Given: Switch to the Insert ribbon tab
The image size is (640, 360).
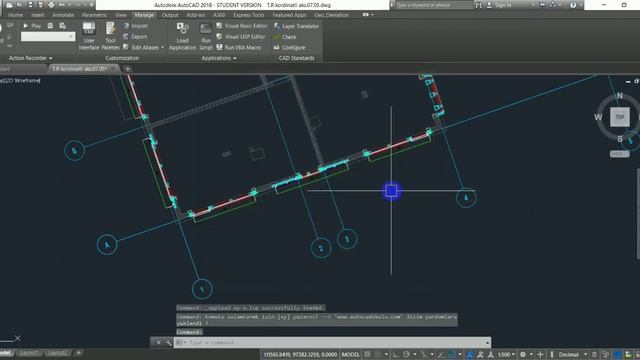Looking at the screenshot, I should pos(38,15).
